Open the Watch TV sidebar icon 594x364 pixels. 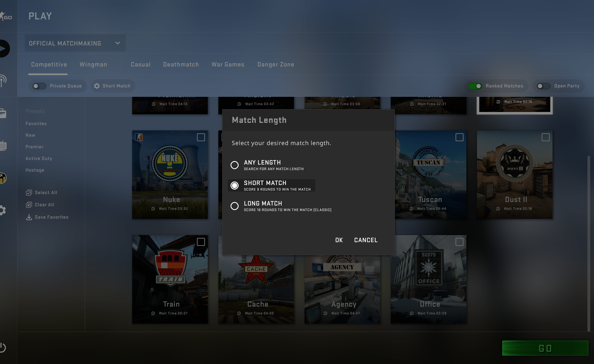(x=3, y=146)
